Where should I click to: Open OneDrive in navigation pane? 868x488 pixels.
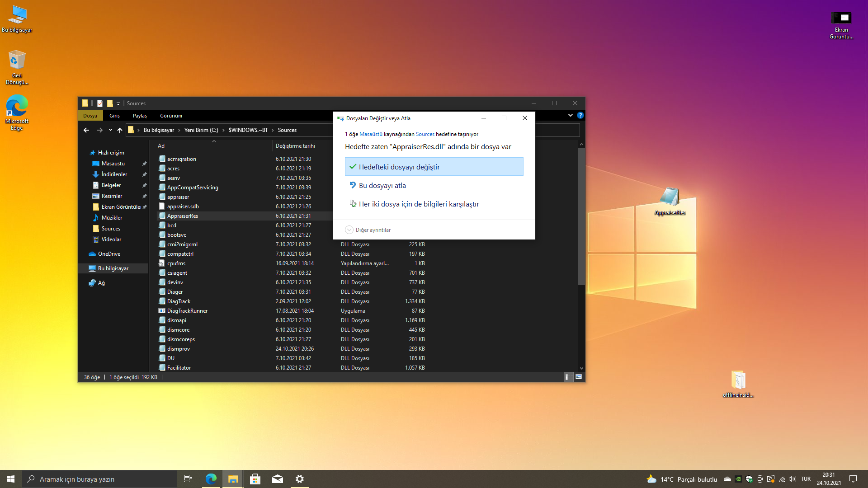coord(109,254)
